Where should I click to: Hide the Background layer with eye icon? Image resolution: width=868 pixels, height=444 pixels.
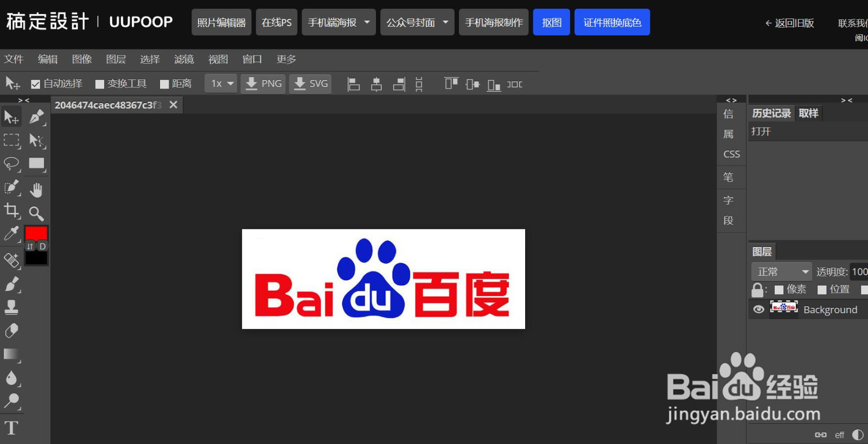pyautogui.click(x=759, y=309)
